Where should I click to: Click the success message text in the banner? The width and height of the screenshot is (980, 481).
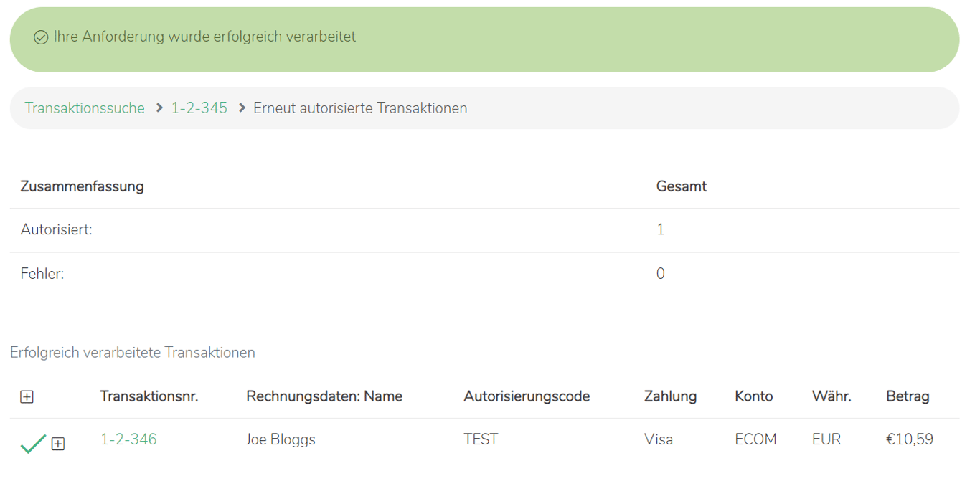[x=204, y=37]
